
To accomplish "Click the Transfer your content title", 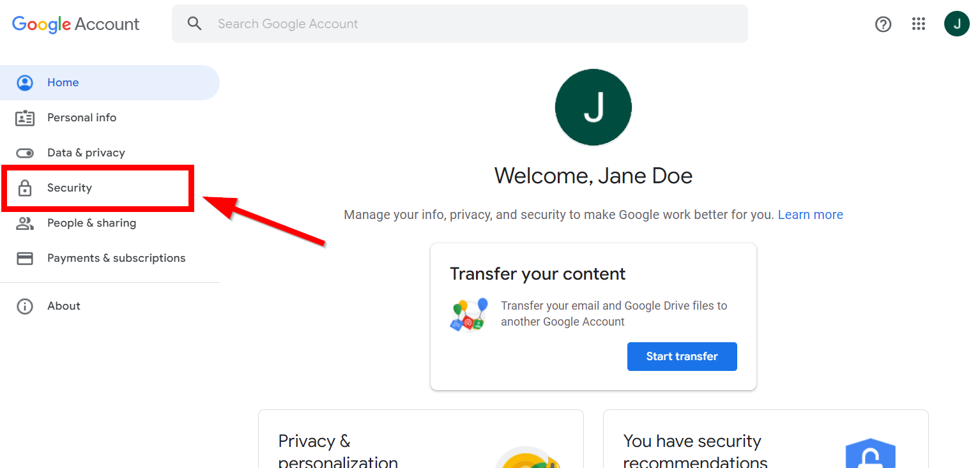I will [538, 274].
